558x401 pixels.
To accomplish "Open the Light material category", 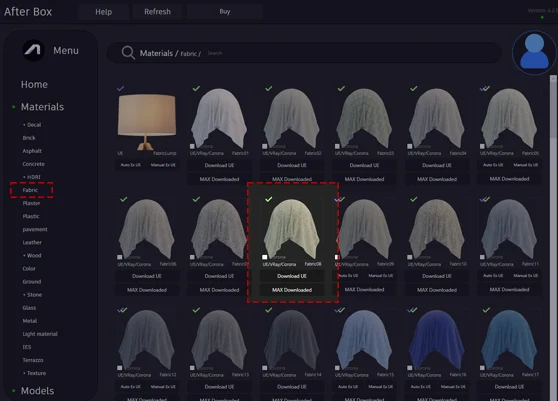I will tap(40, 334).
